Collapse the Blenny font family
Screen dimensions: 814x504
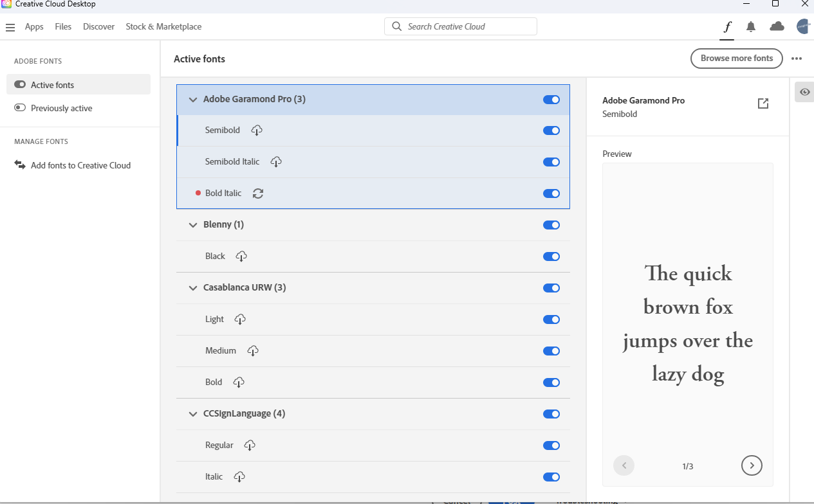192,225
